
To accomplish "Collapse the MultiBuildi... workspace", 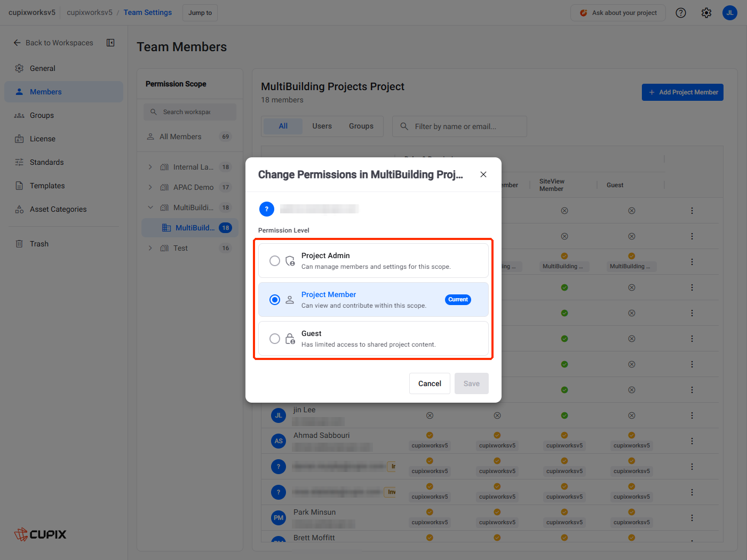I will (x=150, y=207).
